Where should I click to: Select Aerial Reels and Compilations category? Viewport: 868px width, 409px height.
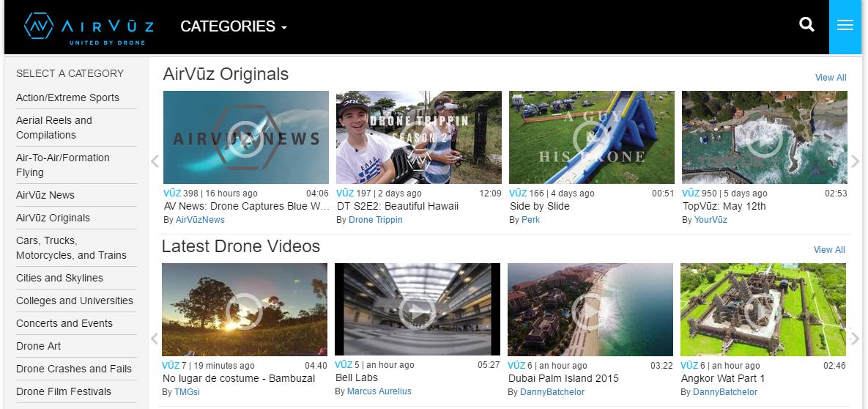54,128
